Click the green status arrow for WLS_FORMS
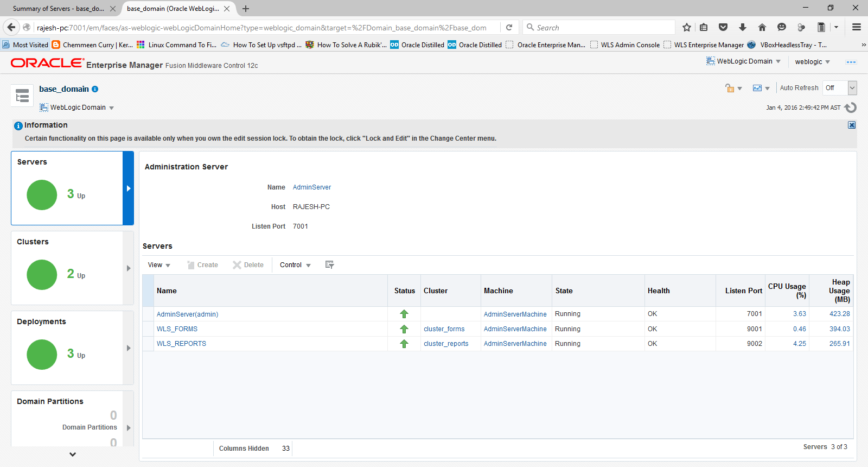Viewport: 868px width, 467px height. (404, 329)
